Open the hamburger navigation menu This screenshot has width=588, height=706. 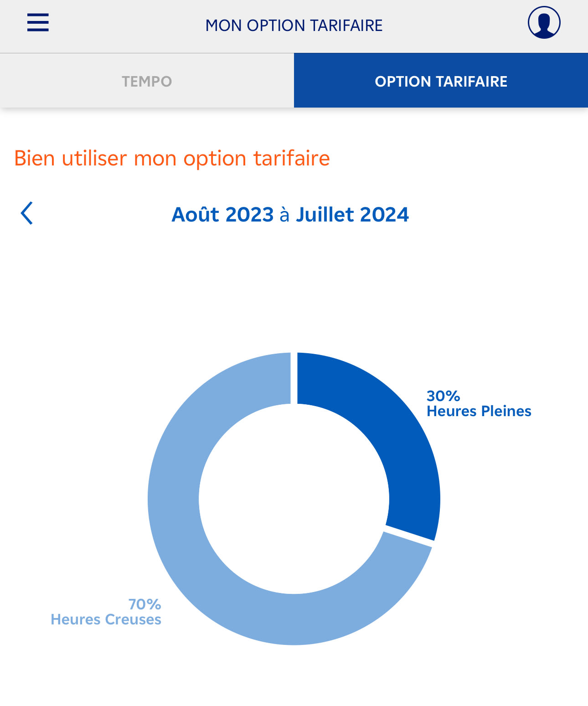coord(38,22)
